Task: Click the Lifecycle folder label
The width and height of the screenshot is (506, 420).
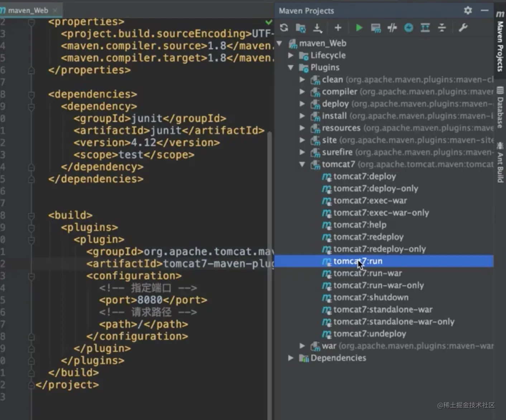Action: (x=328, y=56)
